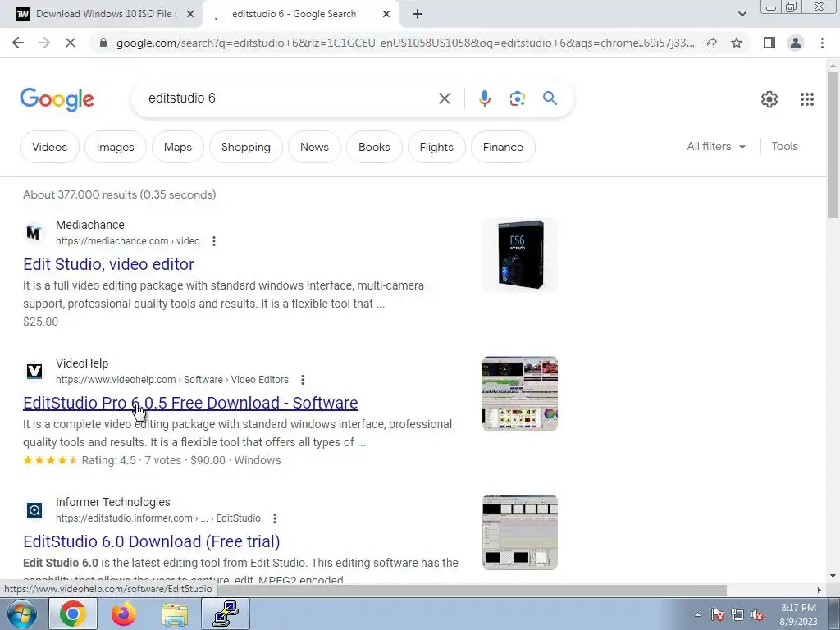Open more options for Mediachance result

[214, 241]
